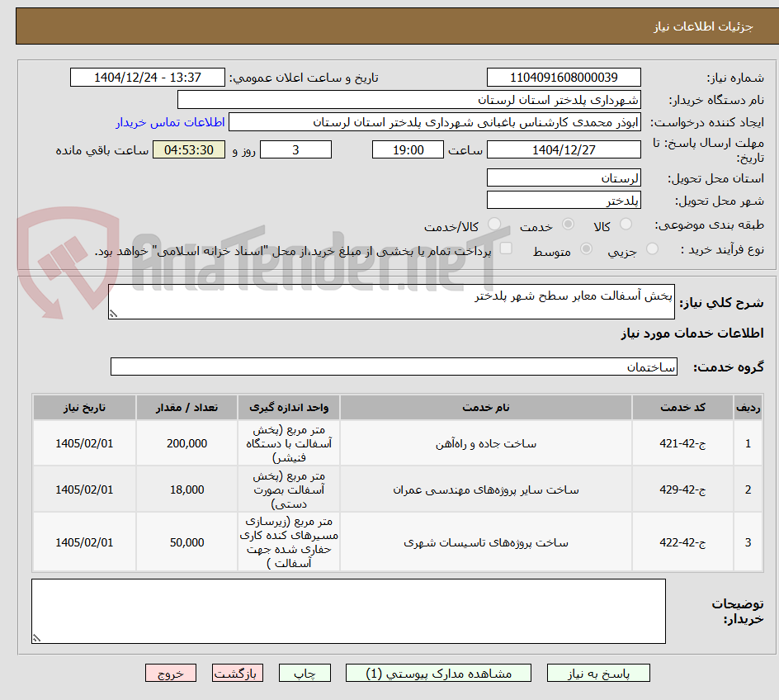
Task: Select the خدمت radio button
Action: 568,224
